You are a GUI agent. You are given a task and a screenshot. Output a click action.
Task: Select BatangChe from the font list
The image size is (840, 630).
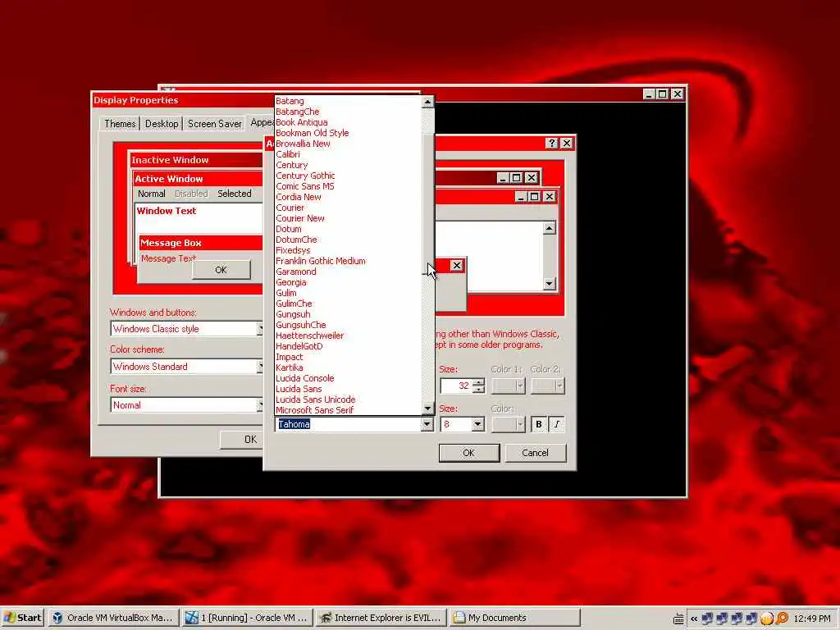[x=297, y=112]
